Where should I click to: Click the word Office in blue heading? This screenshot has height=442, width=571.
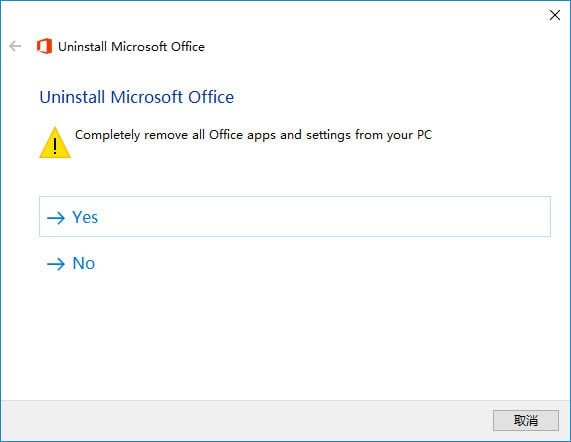[211, 97]
